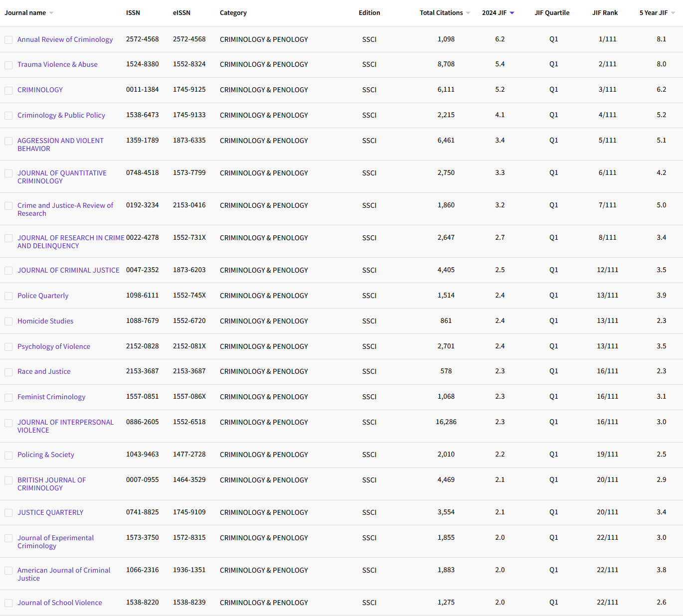This screenshot has height=616, width=683.
Task: Click ISSN value 2572-4568 in first row
Action: click(143, 39)
